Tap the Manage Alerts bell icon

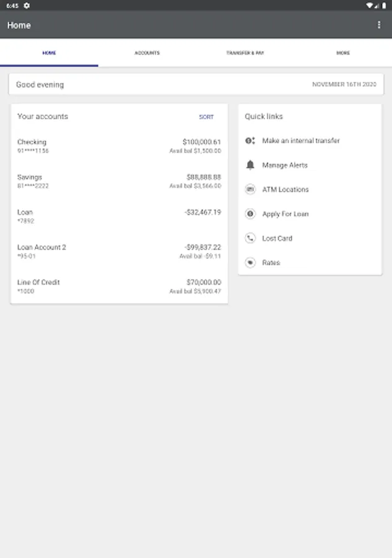[250, 165]
